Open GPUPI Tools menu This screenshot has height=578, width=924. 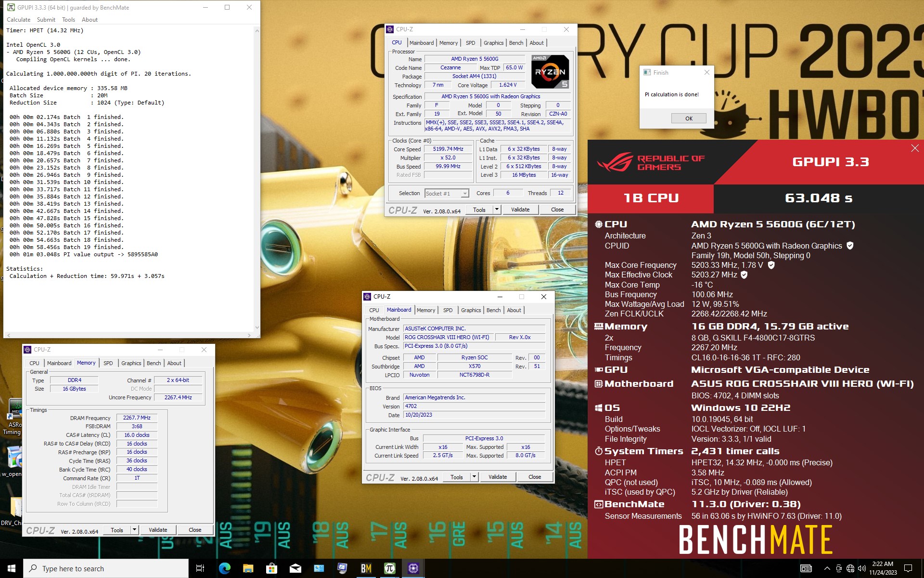[x=68, y=20]
